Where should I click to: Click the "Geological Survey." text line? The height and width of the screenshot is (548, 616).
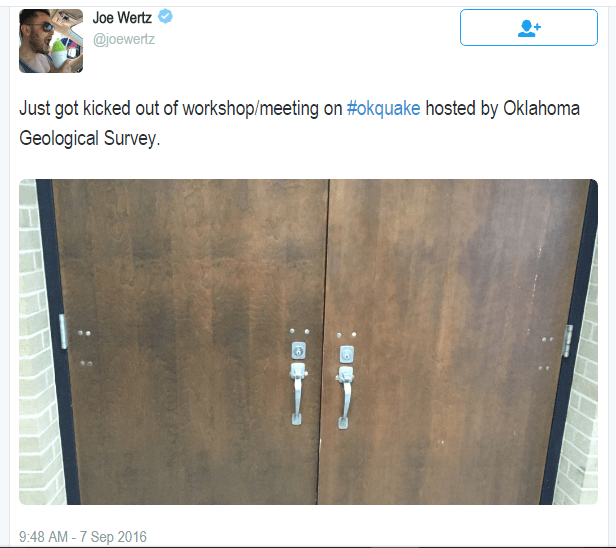point(90,138)
